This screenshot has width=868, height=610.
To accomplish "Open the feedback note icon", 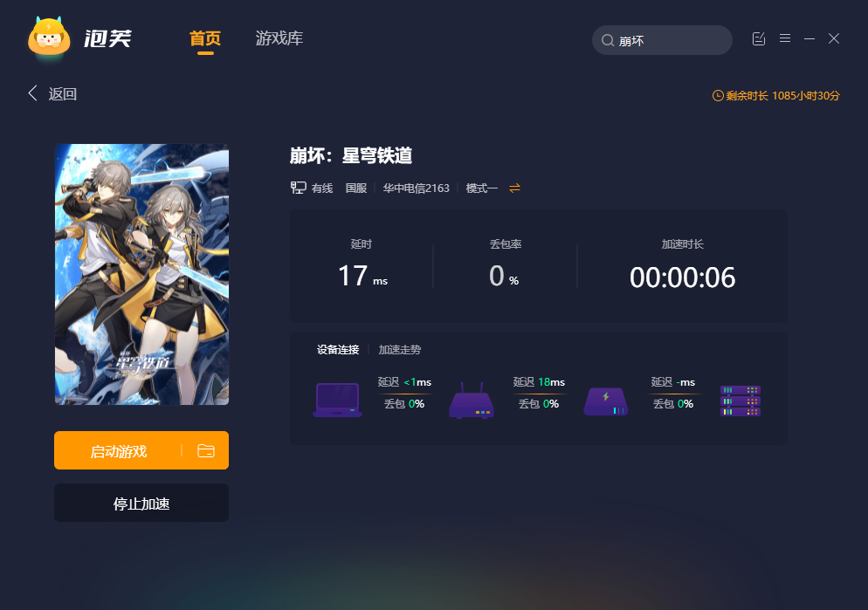I will click(x=758, y=38).
